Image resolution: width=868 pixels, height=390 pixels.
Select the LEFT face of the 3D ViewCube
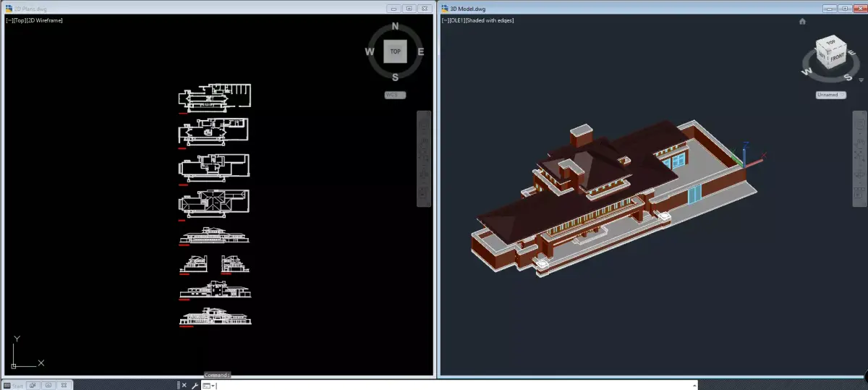point(821,55)
